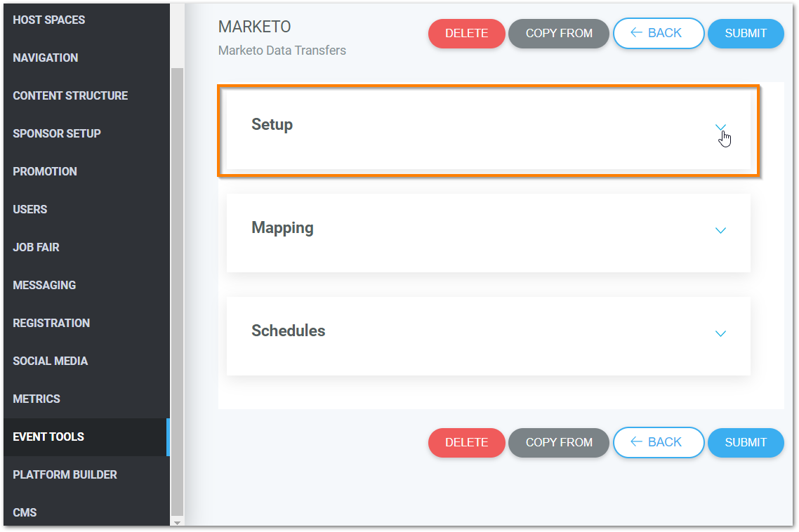This screenshot has height=532, width=799.
Task: Open NAVIGATION in sidebar
Action: (x=86, y=58)
